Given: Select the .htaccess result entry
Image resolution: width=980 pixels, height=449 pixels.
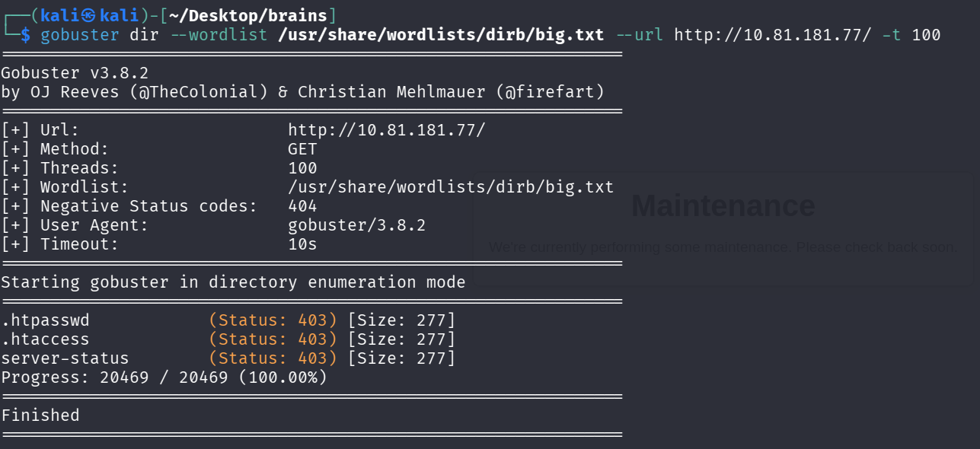Looking at the screenshot, I should (45, 339).
